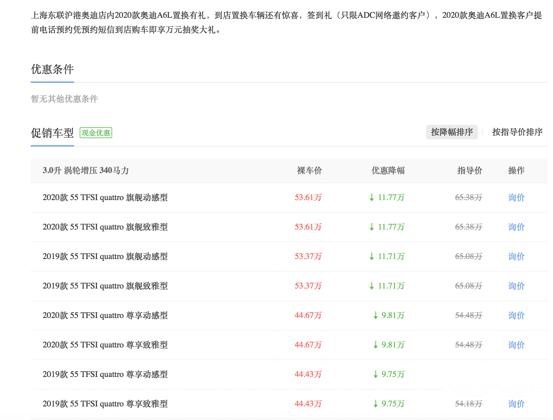This screenshot has height=420, width=553.
Task: Click price 44.67万 in 2020款 尊享致雅型 row
Action: [x=308, y=345]
